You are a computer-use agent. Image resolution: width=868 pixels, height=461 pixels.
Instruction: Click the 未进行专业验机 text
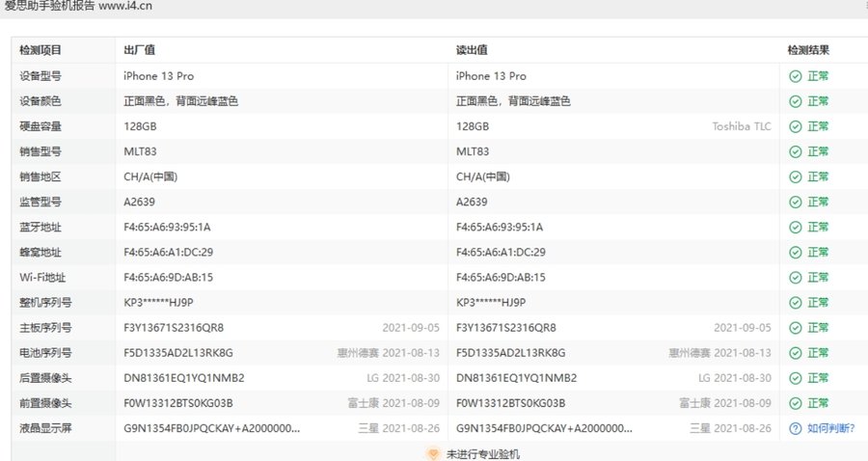point(483,454)
